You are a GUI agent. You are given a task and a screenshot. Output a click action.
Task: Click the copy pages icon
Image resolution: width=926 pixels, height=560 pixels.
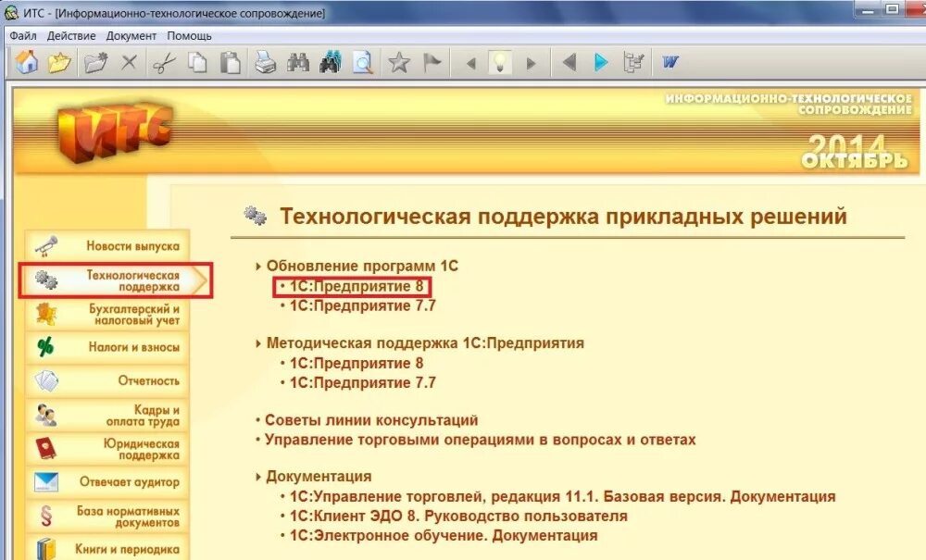pyautogui.click(x=197, y=62)
